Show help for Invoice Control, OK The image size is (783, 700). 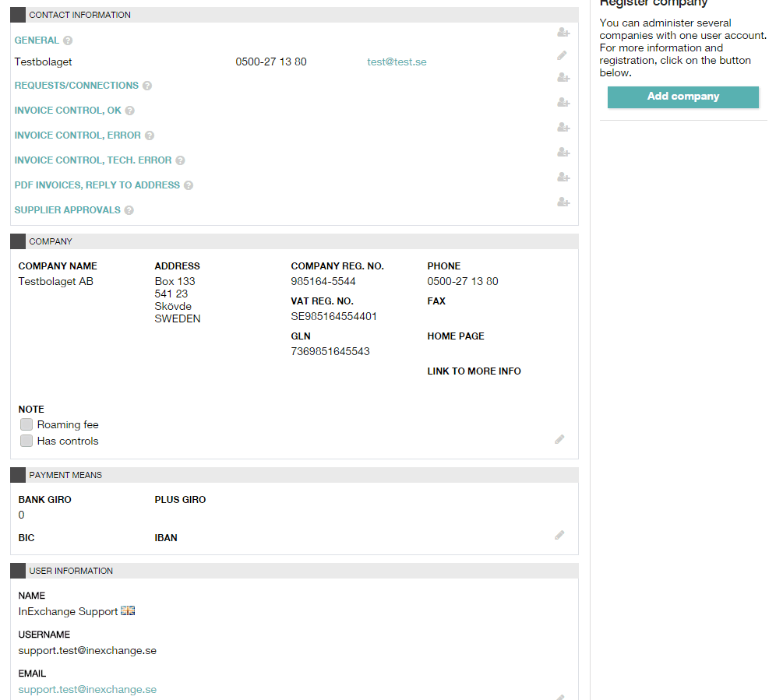point(130,111)
